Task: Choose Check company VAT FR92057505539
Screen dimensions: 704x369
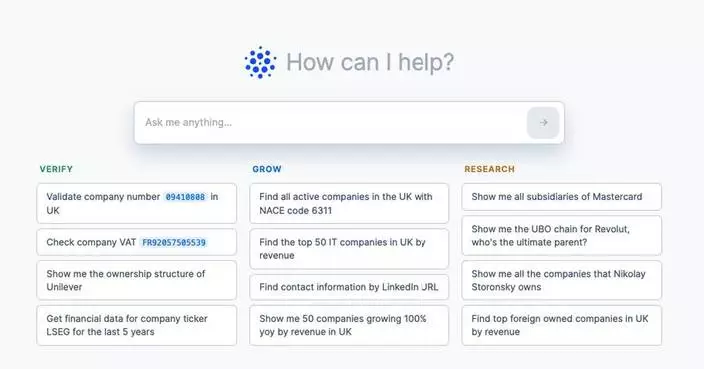Action: coord(136,242)
